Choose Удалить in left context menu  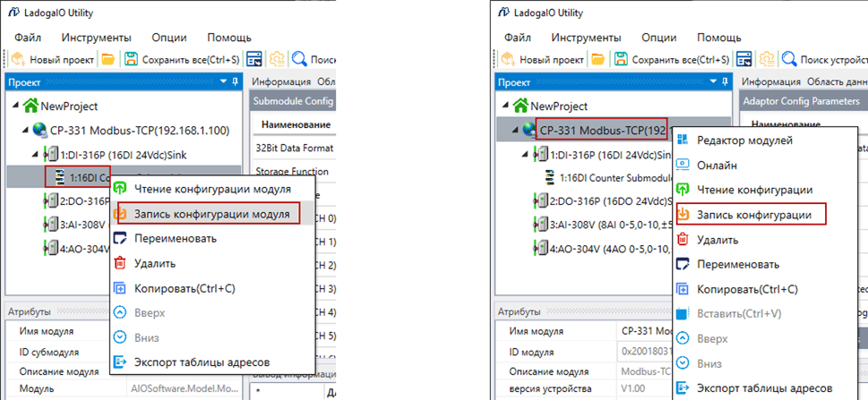click(212, 263)
